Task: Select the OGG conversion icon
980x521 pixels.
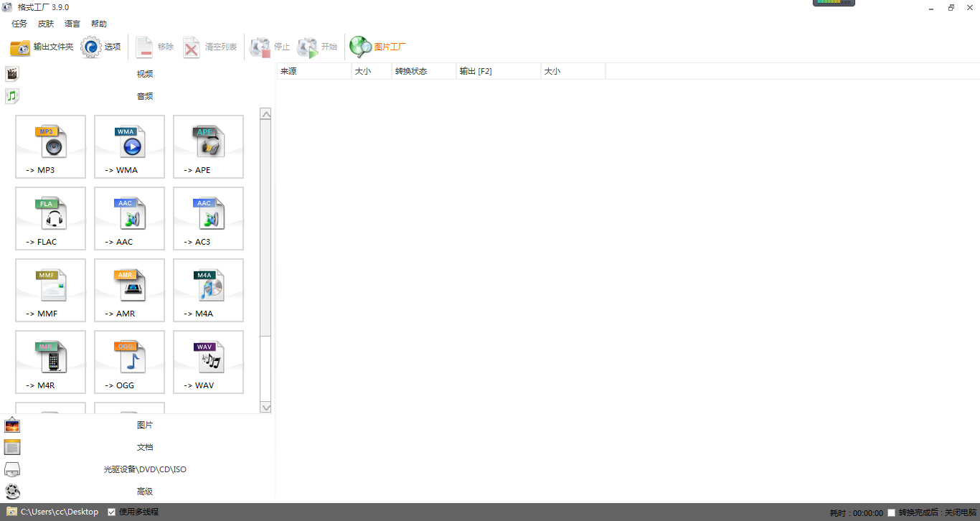Action: 129,362
